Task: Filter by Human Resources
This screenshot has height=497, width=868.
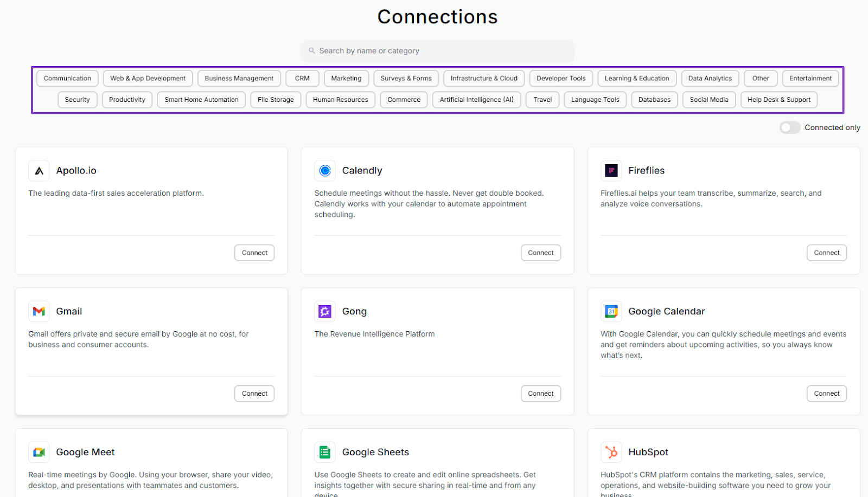Action: pyautogui.click(x=340, y=100)
